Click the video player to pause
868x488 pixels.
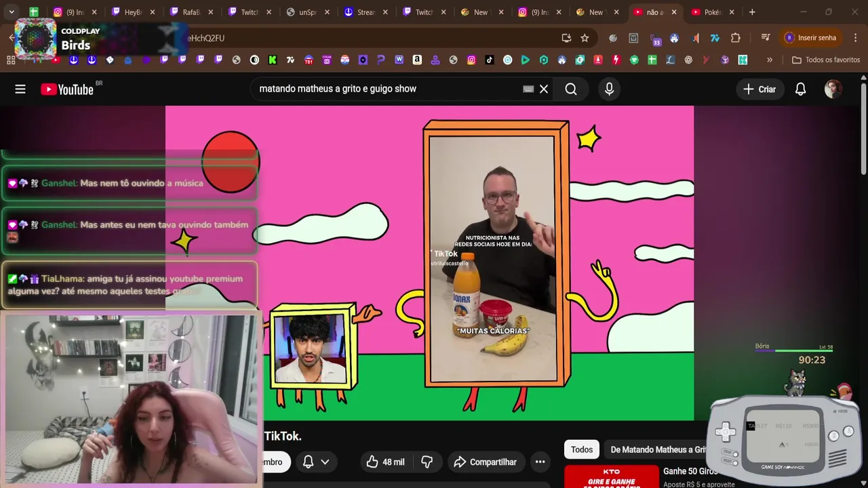[429, 263]
